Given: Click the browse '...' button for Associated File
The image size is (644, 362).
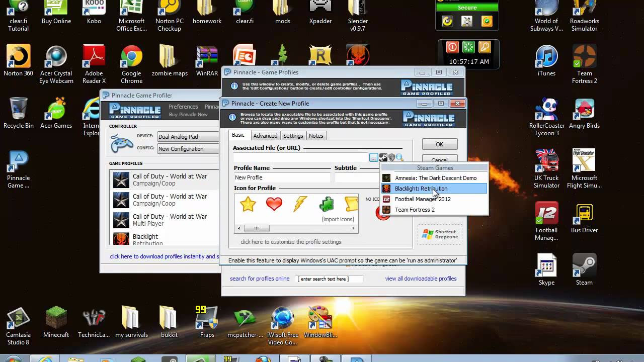Looking at the screenshot, I should [x=373, y=158].
